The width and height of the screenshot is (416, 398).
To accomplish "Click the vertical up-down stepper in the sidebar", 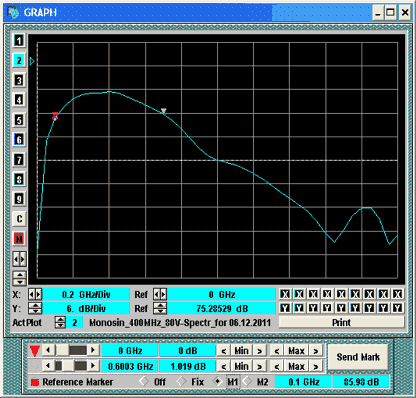I will pyautogui.click(x=20, y=278).
